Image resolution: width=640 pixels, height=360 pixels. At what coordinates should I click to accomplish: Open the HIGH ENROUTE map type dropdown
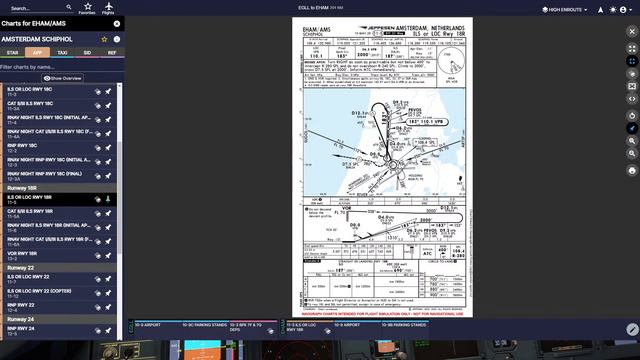click(x=564, y=9)
